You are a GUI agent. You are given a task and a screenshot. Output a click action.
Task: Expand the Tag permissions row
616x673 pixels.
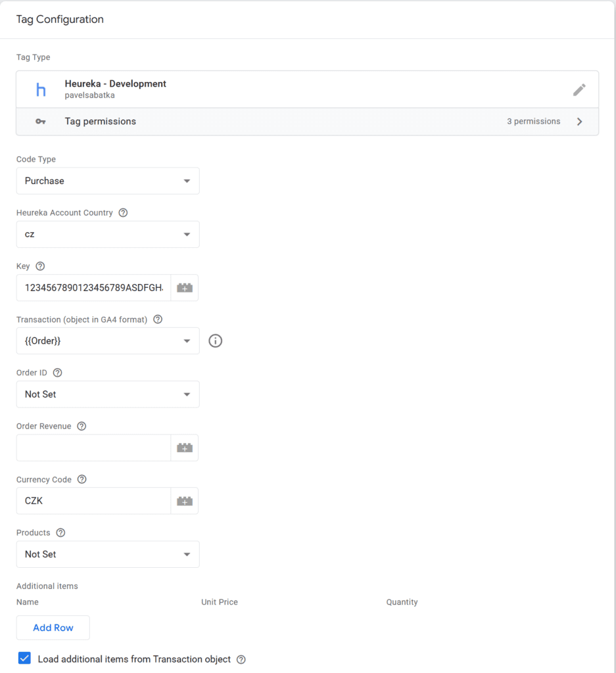pyautogui.click(x=307, y=122)
